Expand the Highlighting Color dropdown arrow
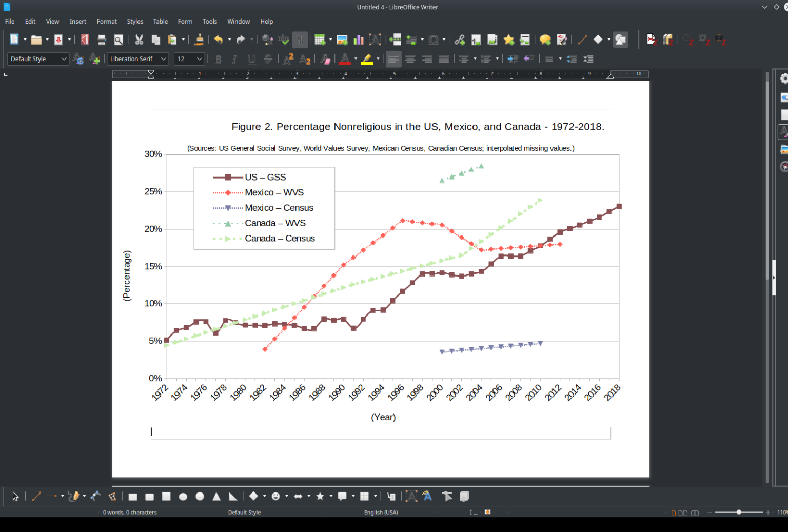The height and width of the screenshot is (532, 788). [378, 59]
